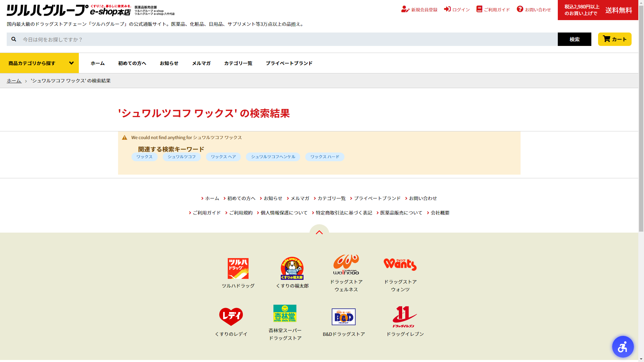Expand the 商品カテゴリから探す dropdown

39,63
